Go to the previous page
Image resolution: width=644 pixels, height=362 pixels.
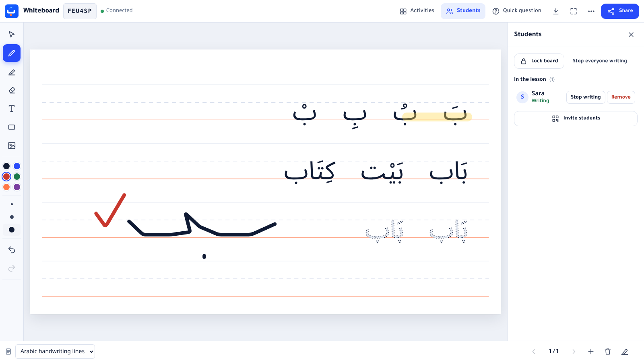point(534,352)
